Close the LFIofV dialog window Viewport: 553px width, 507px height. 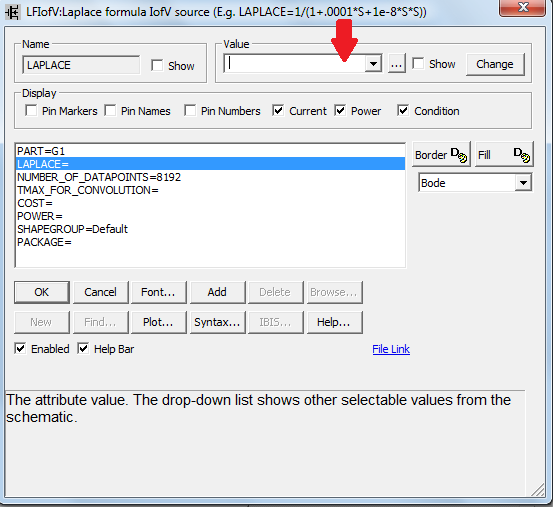click(523, 7)
